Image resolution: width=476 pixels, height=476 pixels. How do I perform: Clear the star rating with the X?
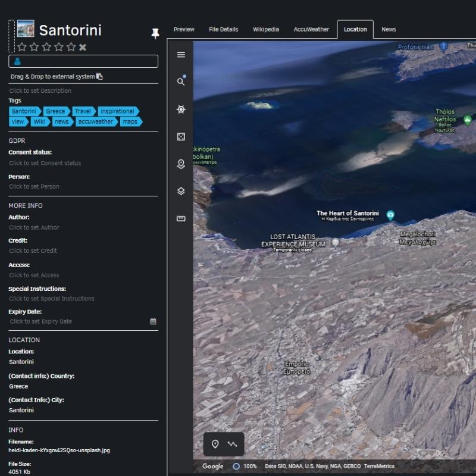click(83, 47)
